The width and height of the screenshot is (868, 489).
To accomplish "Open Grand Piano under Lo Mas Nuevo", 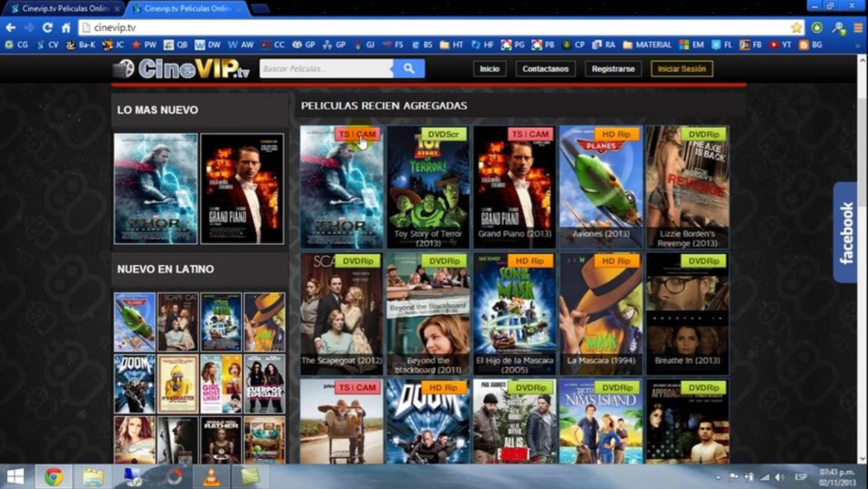I will click(242, 188).
